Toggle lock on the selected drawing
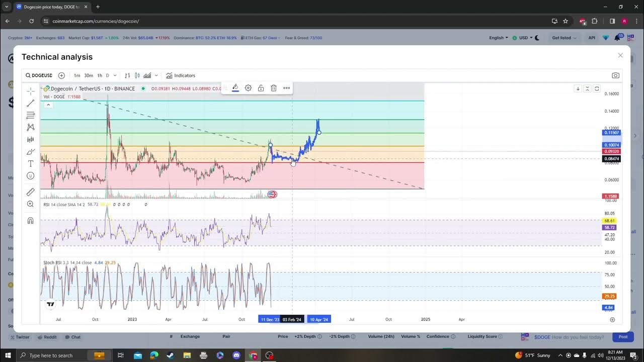This screenshot has height=362, width=644. tap(261, 88)
